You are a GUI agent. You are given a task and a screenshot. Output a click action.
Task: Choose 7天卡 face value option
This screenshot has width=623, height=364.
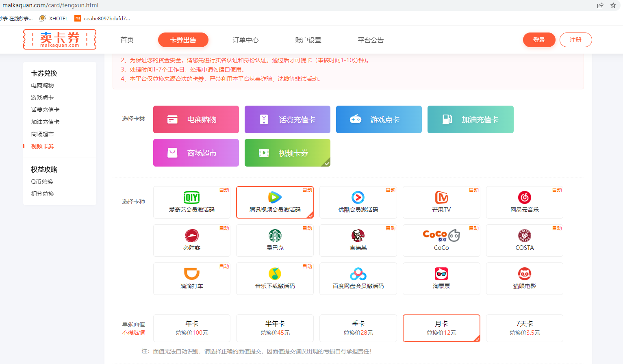525,328
